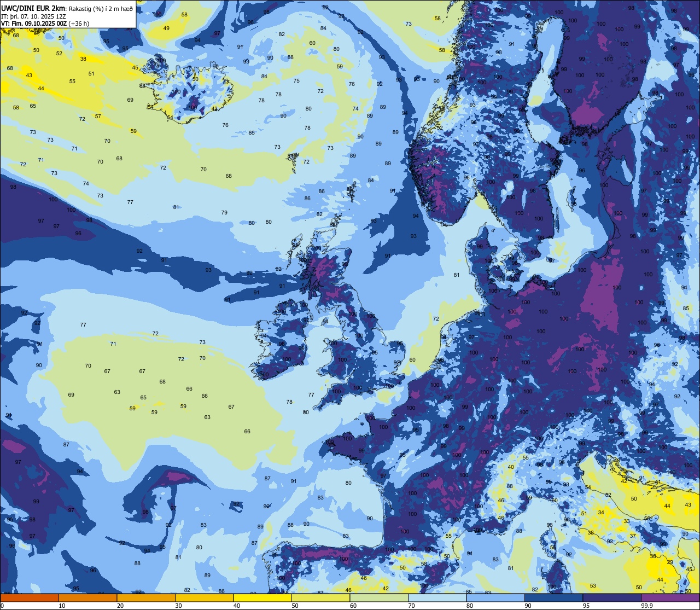Click the '90' legend tick label

coord(528,606)
